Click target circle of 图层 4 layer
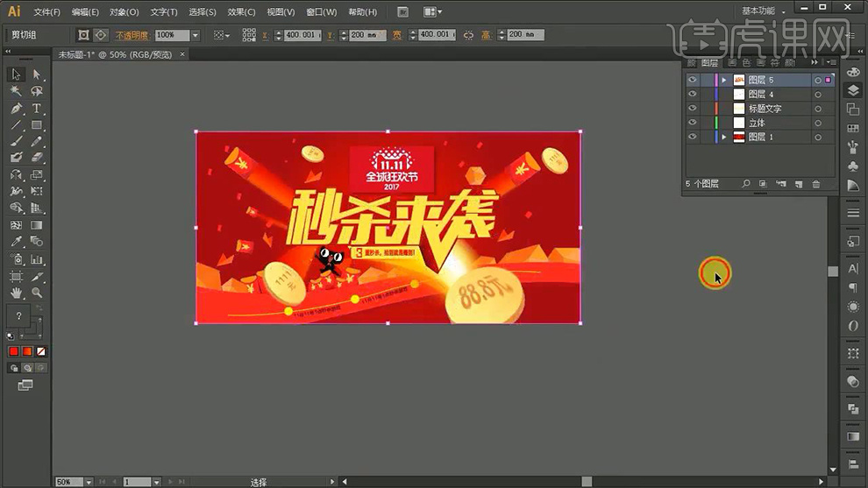Screen dimensions: 868x488 click(818, 95)
